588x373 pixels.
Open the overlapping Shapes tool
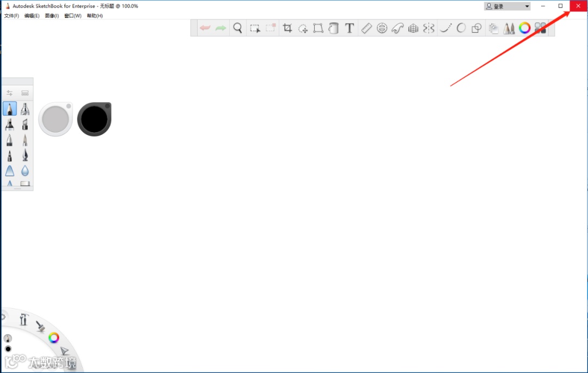(x=476, y=28)
